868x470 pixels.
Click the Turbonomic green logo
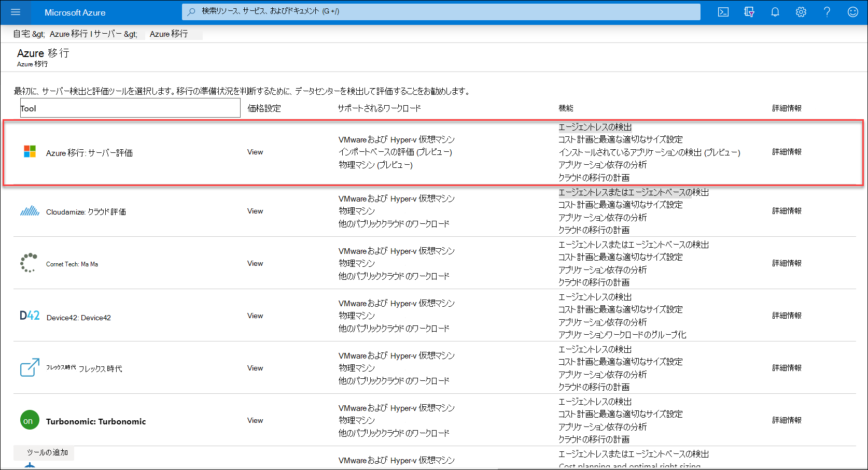[30, 420]
